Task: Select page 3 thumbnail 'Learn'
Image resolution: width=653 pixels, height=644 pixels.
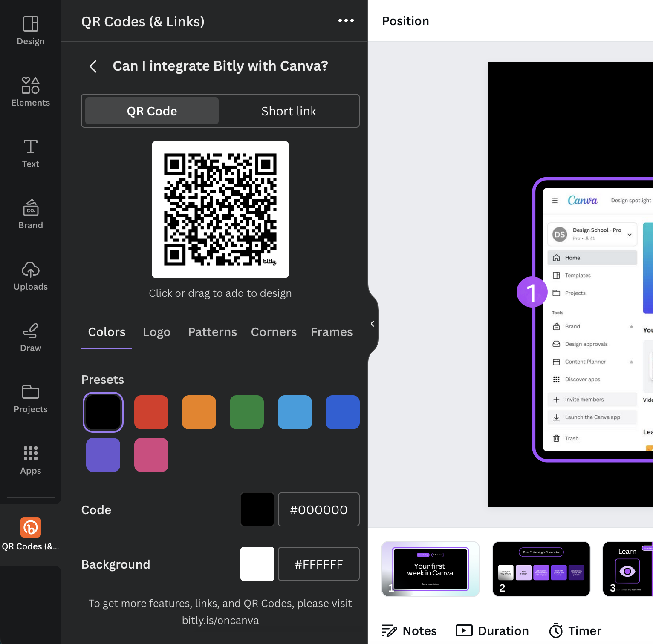Action: click(628, 569)
